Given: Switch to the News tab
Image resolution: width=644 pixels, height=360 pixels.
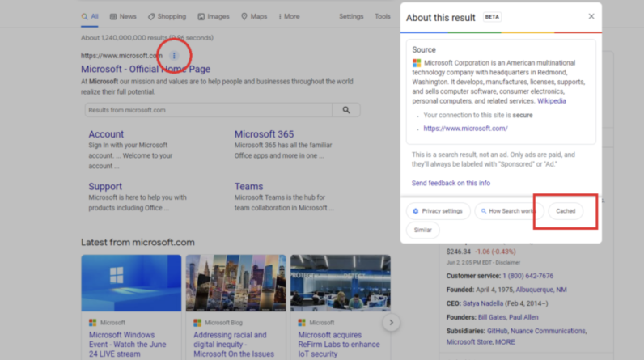Looking at the screenshot, I should point(123,16).
